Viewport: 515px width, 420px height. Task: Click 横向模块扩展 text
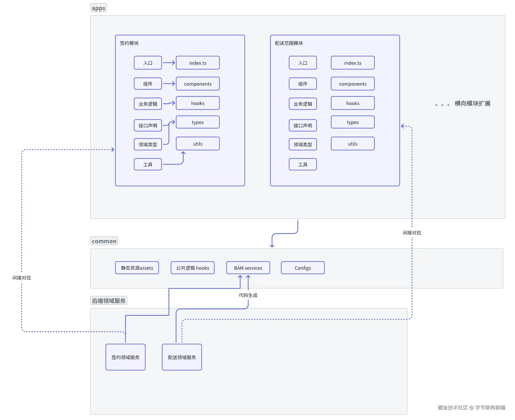(x=472, y=104)
